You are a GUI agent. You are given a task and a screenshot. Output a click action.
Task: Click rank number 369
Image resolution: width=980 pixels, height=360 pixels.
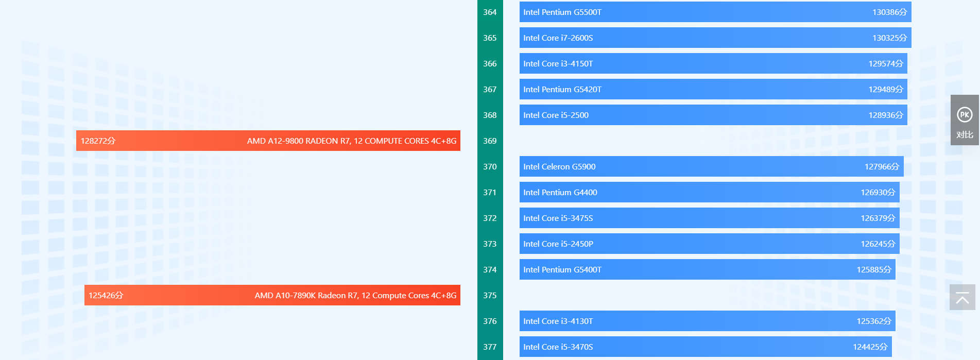tap(490, 141)
